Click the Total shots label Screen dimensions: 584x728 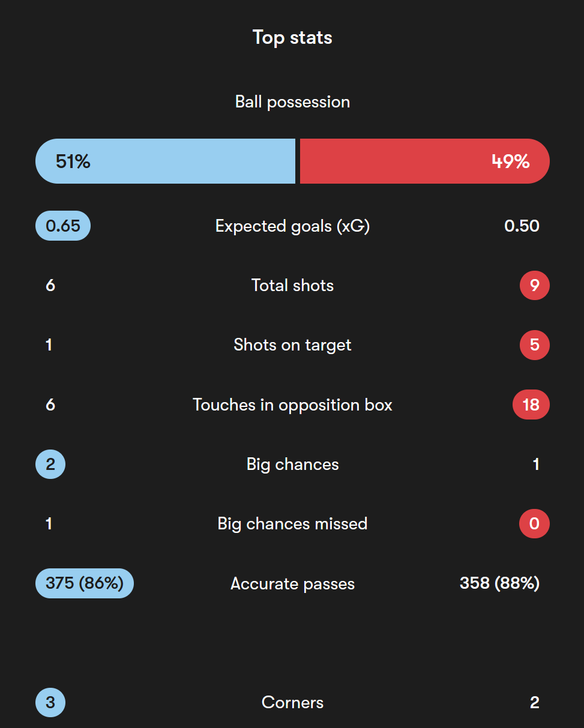(292, 286)
